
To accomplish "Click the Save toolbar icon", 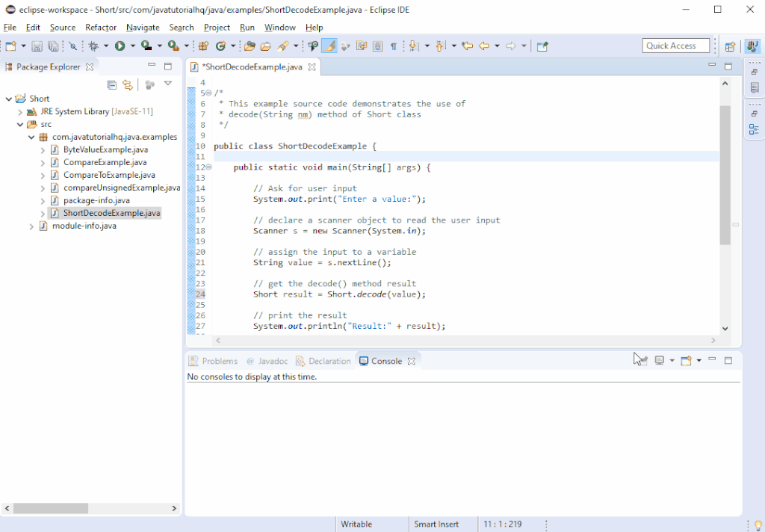I will tap(37, 46).
